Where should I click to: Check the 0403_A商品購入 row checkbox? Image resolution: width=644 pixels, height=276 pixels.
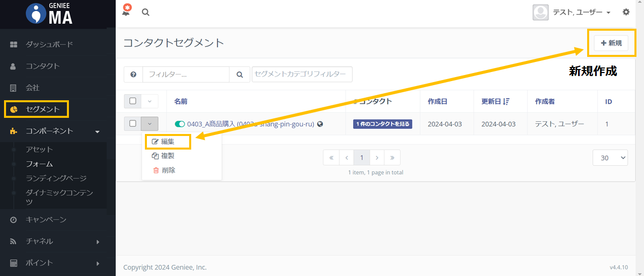(133, 124)
